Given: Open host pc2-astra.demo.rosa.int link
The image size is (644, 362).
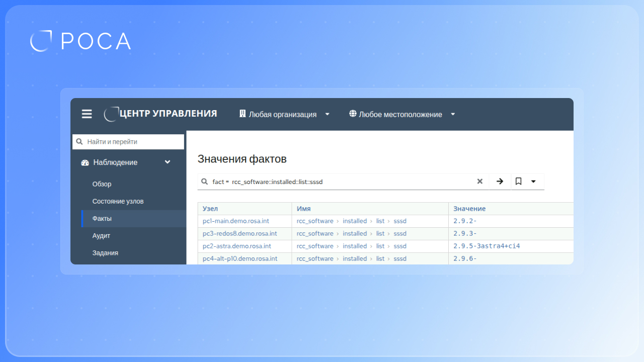Looking at the screenshot, I should (236, 246).
